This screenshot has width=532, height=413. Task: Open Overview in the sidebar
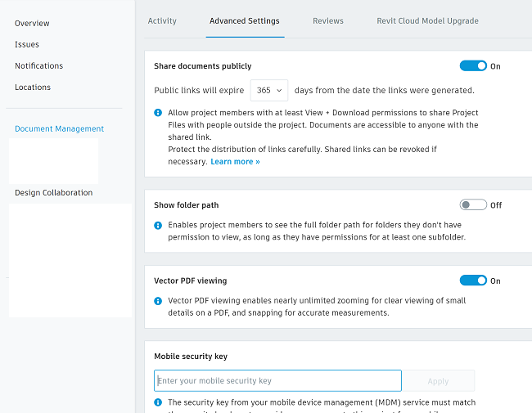tap(32, 23)
